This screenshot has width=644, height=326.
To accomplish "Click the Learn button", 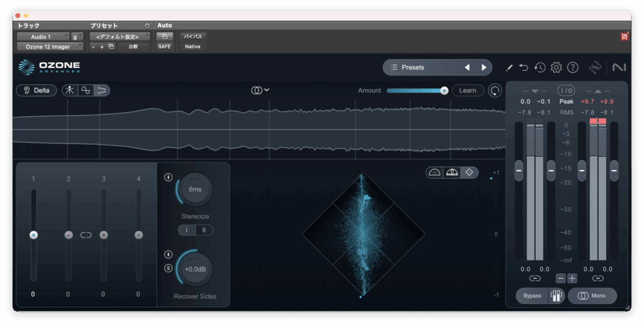I will pyautogui.click(x=467, y=90).
